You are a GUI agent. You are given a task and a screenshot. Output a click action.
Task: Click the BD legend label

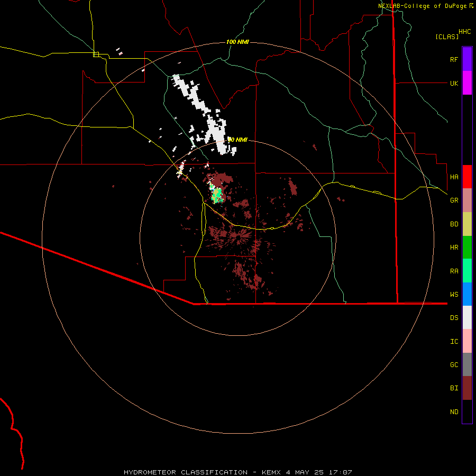[x=454, y=224]
